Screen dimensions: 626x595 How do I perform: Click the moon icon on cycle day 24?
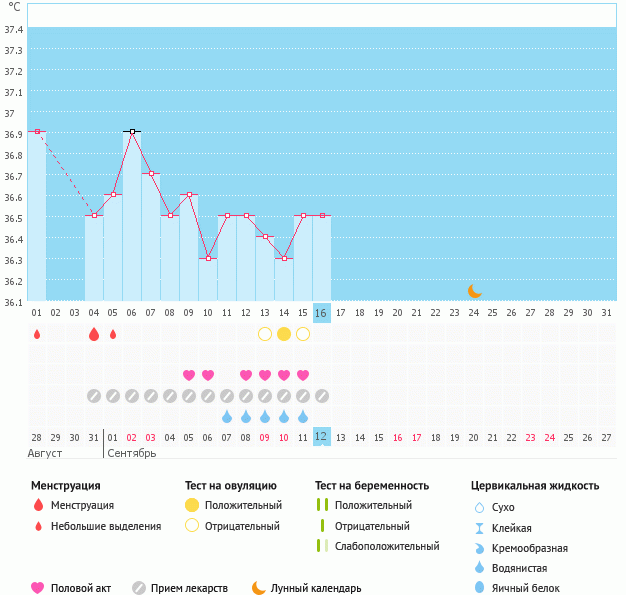pos(475,291)
